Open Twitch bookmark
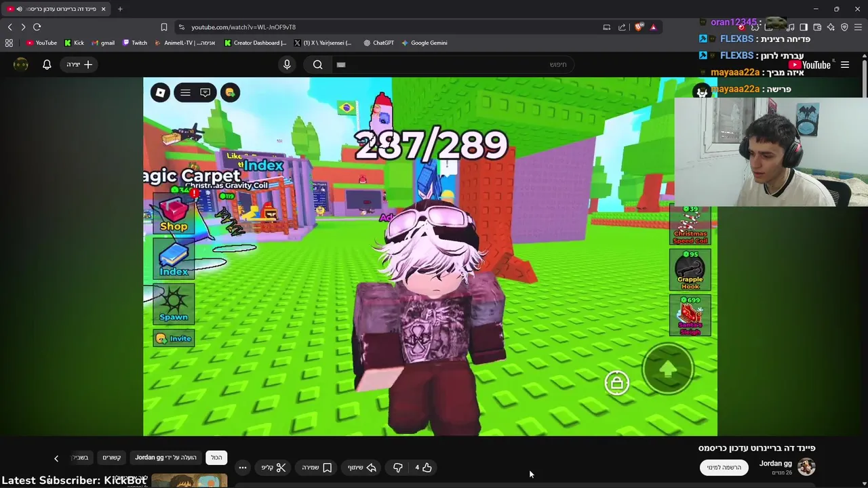This screenshot has height=488, width=868. point(134,43)
